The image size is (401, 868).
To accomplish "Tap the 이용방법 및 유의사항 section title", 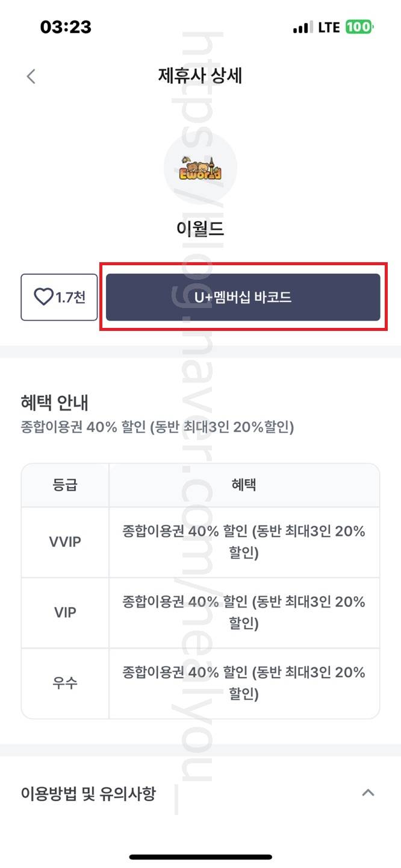I will (x=88, y=793).
